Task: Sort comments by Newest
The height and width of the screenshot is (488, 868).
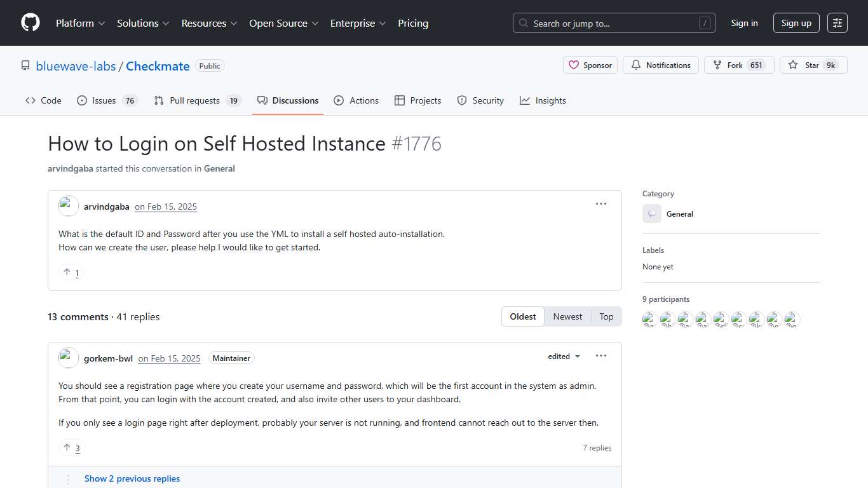Action: tap(567, 316)
